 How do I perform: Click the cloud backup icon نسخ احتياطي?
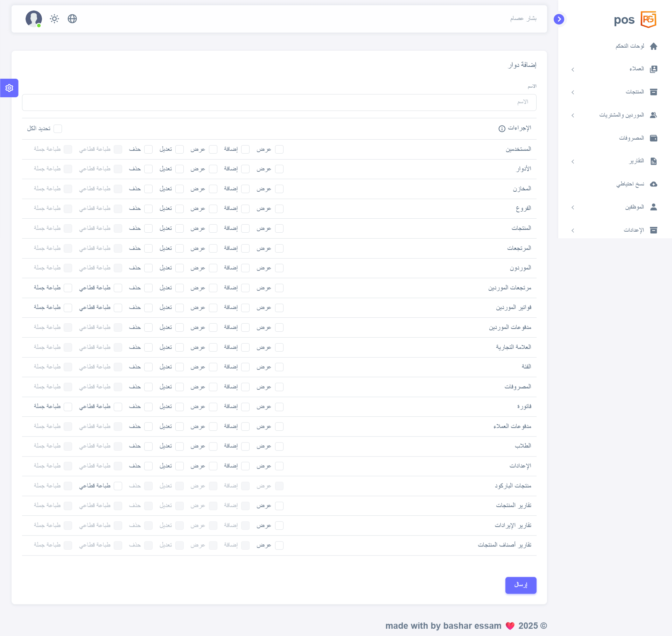pos(653,184)
